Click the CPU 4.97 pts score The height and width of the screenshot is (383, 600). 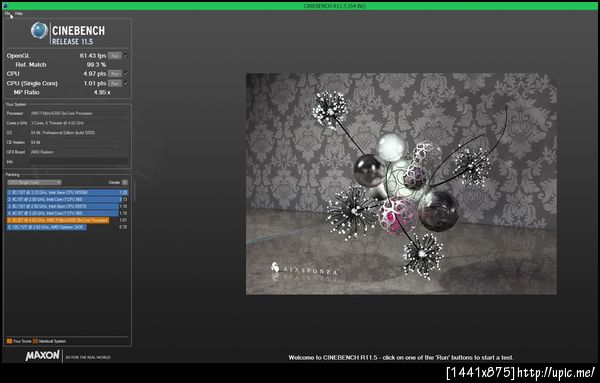pos(95,73)
